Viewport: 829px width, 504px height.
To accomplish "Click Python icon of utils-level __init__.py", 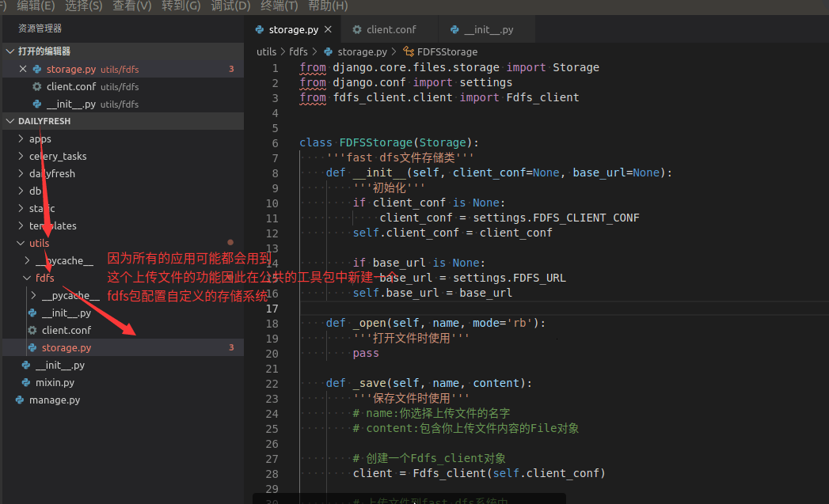I will [26, 365].
